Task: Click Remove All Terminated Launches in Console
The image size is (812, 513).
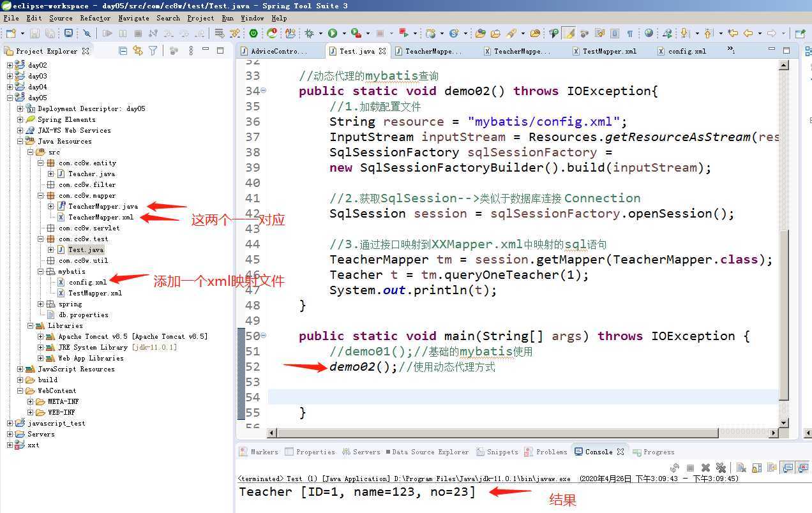Action: [x=721, y=468]
